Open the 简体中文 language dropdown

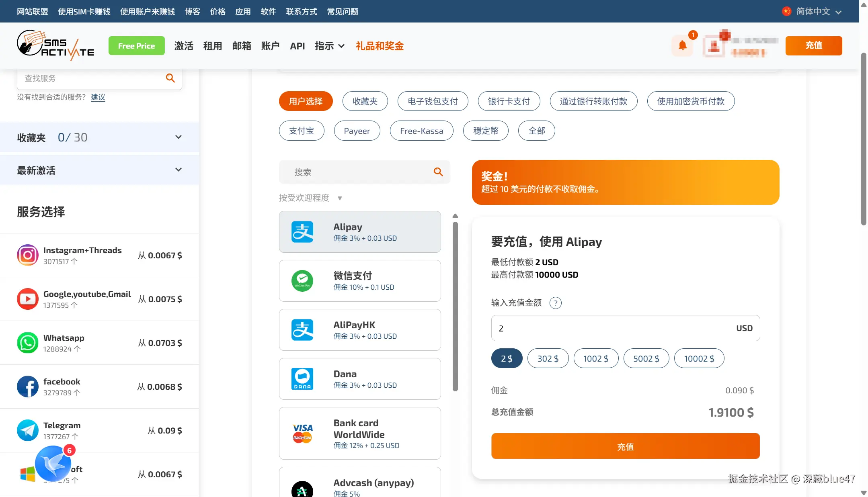pyautogui.click(x=813, y=11)
